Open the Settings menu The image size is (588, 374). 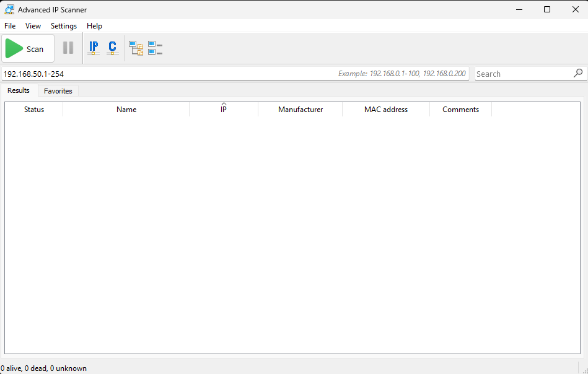coord(64,26)
